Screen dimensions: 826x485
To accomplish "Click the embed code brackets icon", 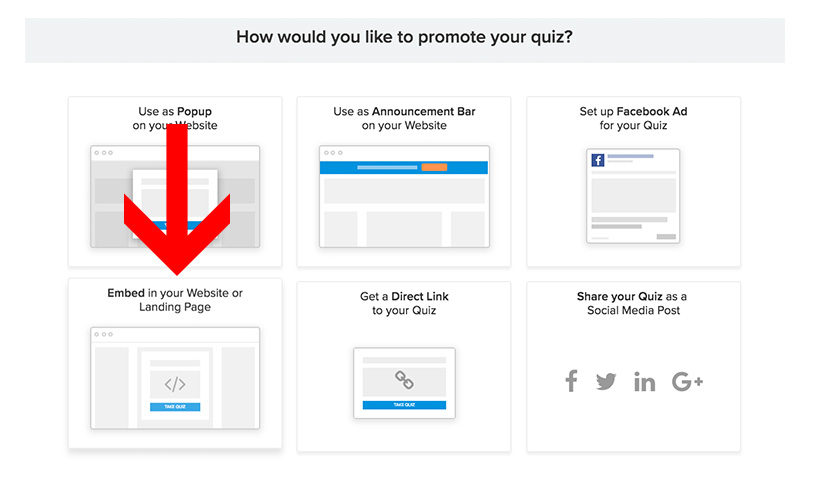I will tap(175, 384).
